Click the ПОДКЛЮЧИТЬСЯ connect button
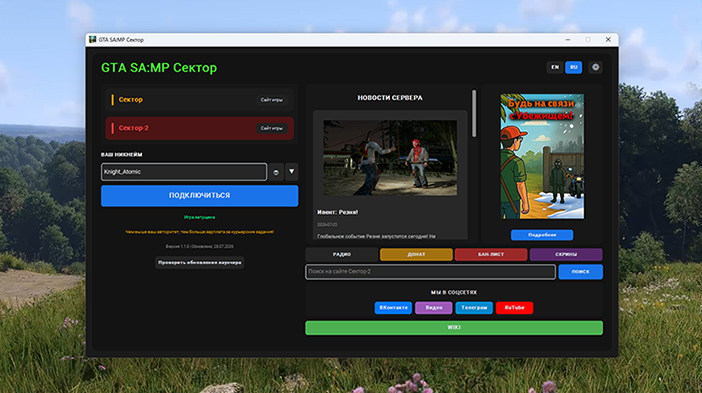 pos(200,196)
